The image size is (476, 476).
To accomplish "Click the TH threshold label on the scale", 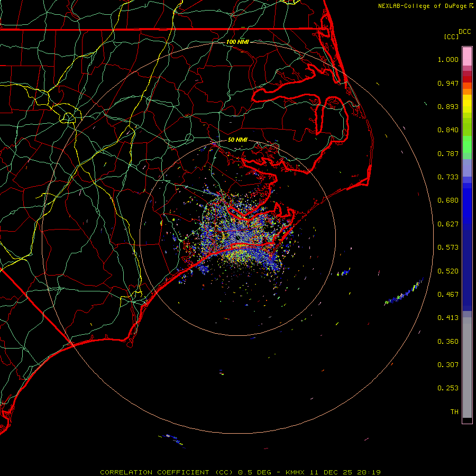I will pyautogui.click(x=454, y=412).
